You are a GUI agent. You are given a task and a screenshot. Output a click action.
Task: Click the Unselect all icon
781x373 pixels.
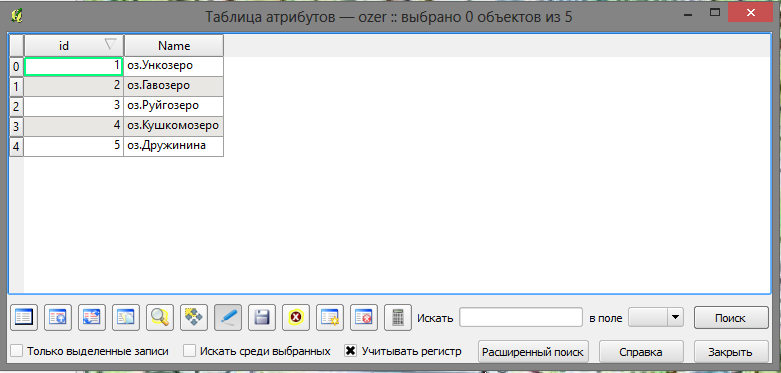click(x=23, y=317)
